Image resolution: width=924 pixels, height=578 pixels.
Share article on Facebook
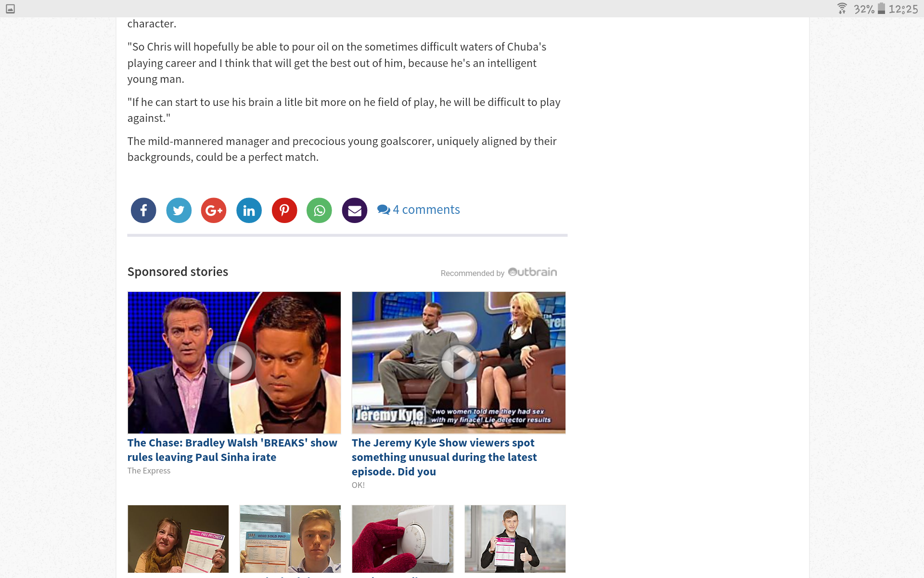click(x=143, y=210)
